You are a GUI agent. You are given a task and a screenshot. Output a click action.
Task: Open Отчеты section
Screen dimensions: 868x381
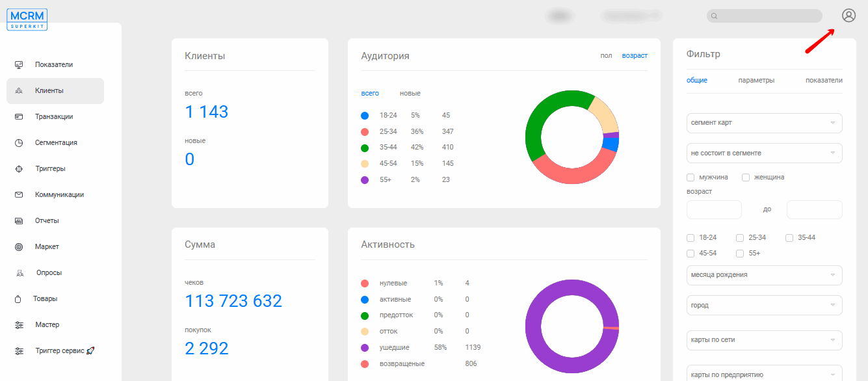[x=47, y=221]
